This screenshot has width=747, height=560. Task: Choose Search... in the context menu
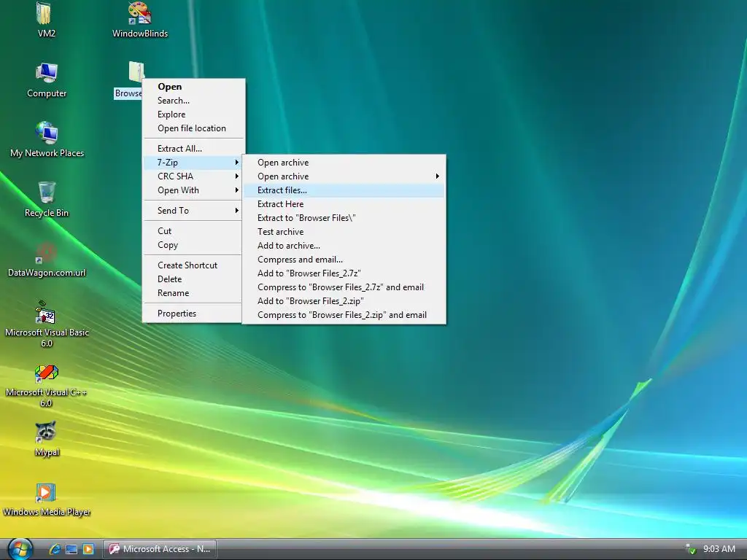click(x=194, y=101)
